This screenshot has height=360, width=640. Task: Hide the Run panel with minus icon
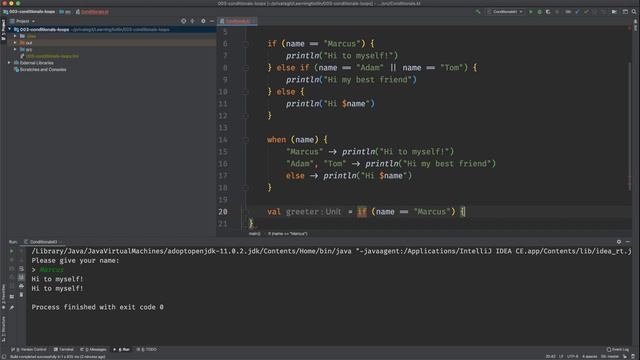[x=628, y=242]
